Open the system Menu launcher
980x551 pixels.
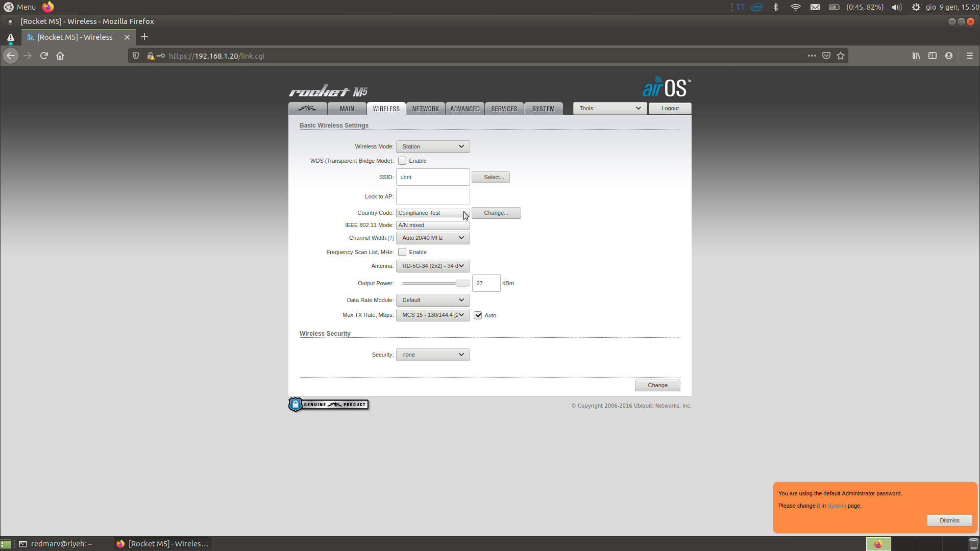pos(20,7)
